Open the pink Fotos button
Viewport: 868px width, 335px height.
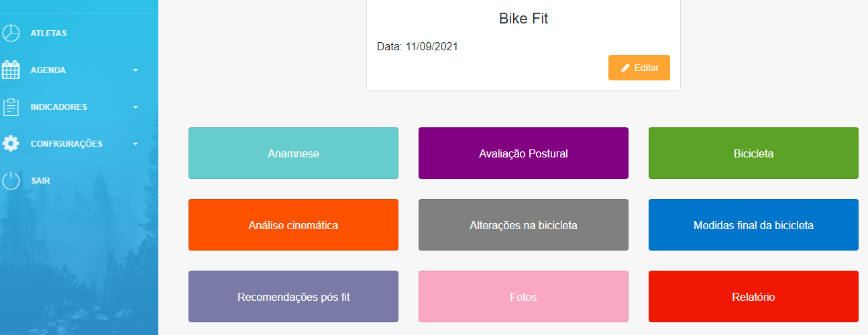click(523, 297)
